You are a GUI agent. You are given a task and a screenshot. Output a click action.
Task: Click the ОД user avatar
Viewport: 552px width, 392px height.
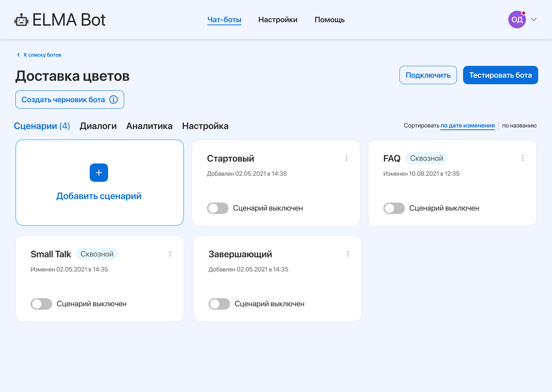click(517, 20)
